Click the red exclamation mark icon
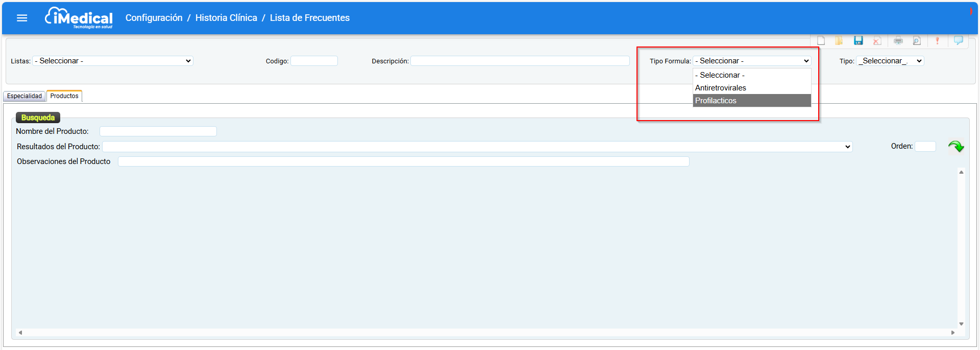Screen dimensions: 980x350 coord(937,41)
